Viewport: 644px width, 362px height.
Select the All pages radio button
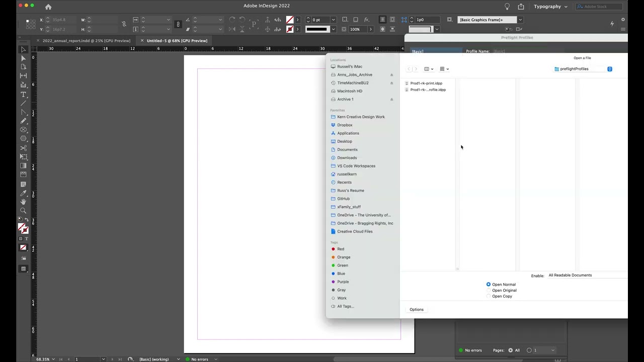point(511,350)
